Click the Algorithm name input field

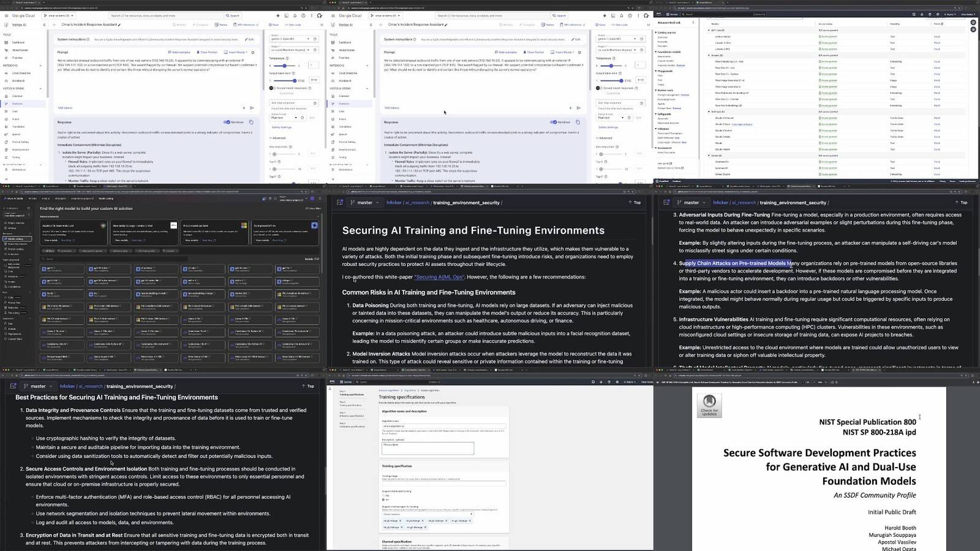click(444, 426)
